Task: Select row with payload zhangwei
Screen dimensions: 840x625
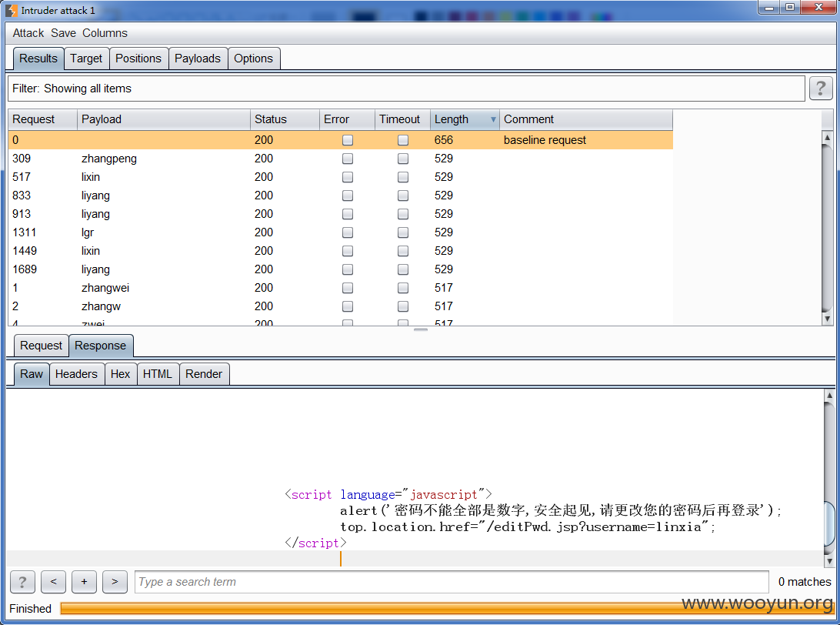Action: [x=340, y=288]
